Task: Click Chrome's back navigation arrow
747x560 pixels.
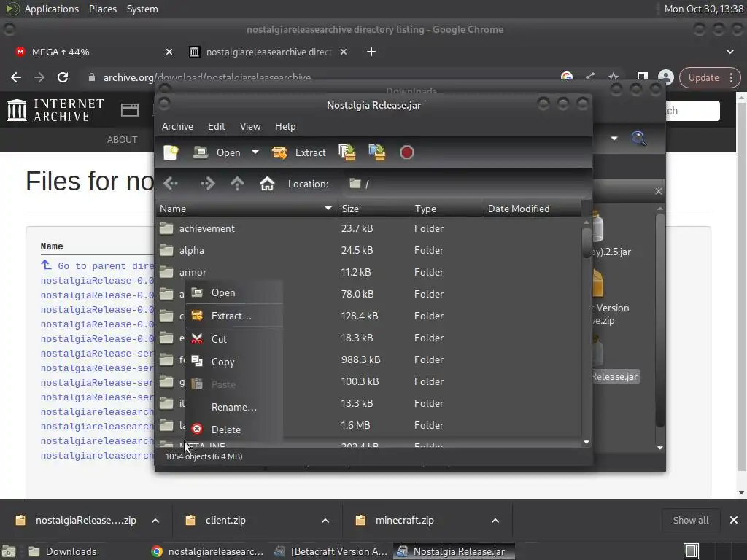Action: pos(16,77)
